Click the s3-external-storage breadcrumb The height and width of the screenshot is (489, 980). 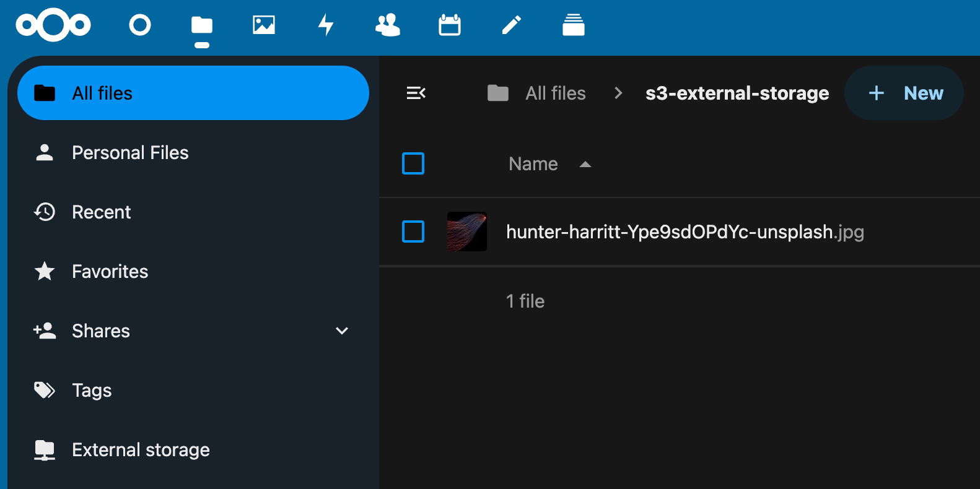click(x=737, y=93)
